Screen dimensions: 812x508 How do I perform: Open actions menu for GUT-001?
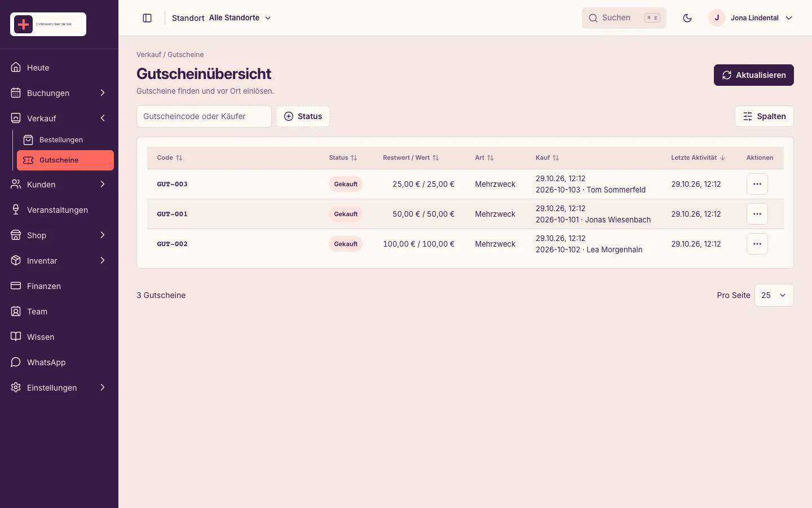(x=757, y=214)
